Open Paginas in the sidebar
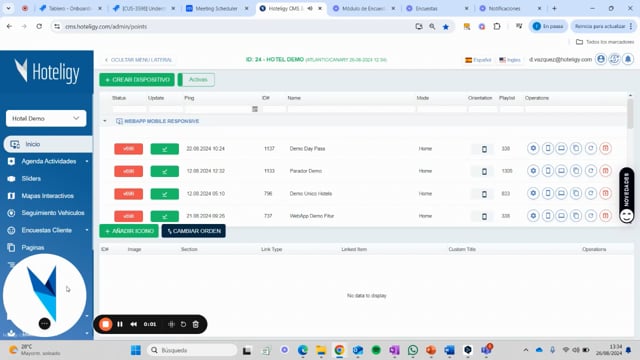 pyautogui.click(x=33, y=248)
